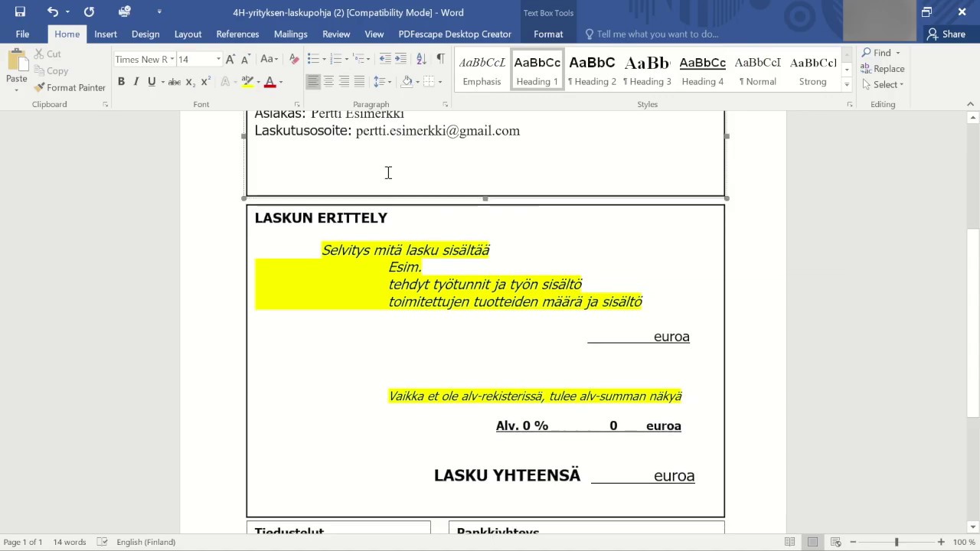The width and height of the screenshot is (980, 551).
Task: Open the font size dropdown
Action: tap(218, 59)
